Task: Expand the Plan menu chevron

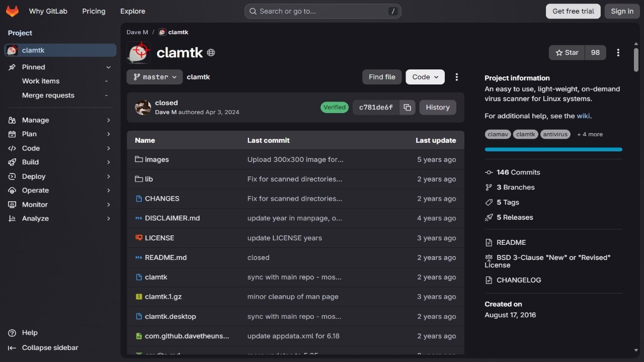Action: pyautogui.click(x=108, y=134)
